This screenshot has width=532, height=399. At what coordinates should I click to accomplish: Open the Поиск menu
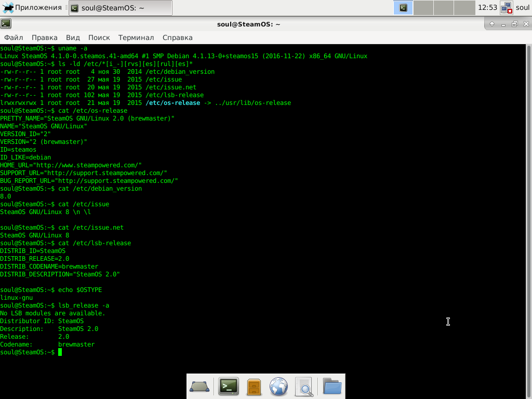coord(99,37)
